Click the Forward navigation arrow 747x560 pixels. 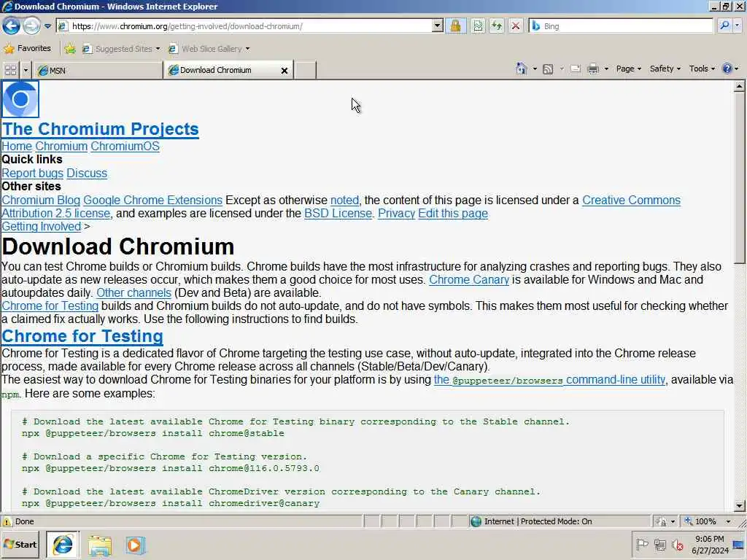click(31, 26)
